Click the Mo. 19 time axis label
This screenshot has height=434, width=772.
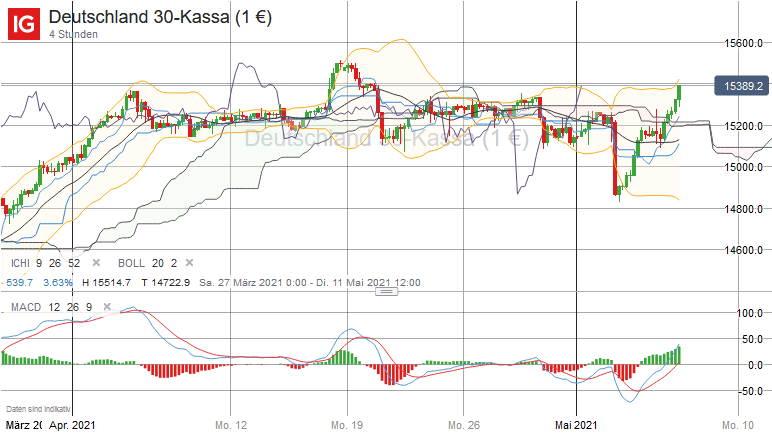(x=347, y=425)
